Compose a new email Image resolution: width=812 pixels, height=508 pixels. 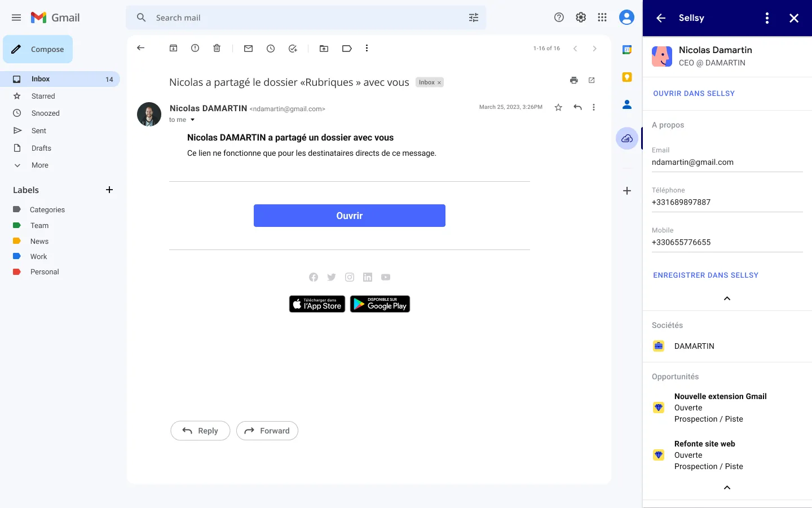tap(38, 49)
